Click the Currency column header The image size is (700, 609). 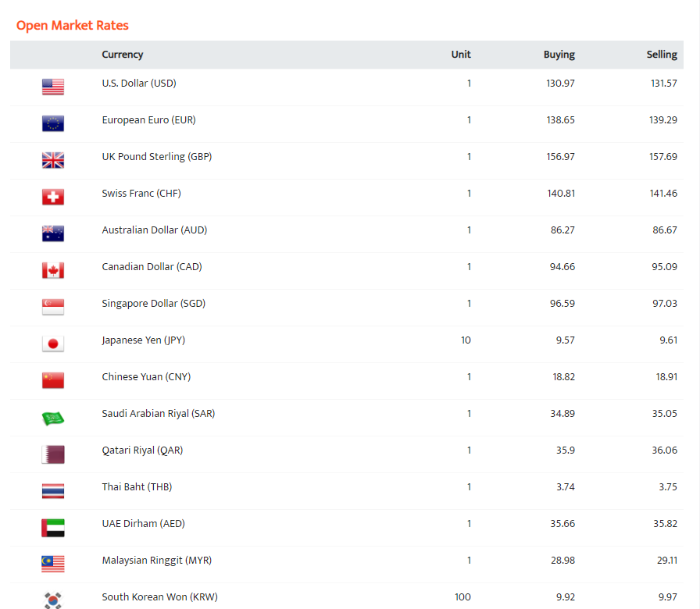[x=123, y=55]
